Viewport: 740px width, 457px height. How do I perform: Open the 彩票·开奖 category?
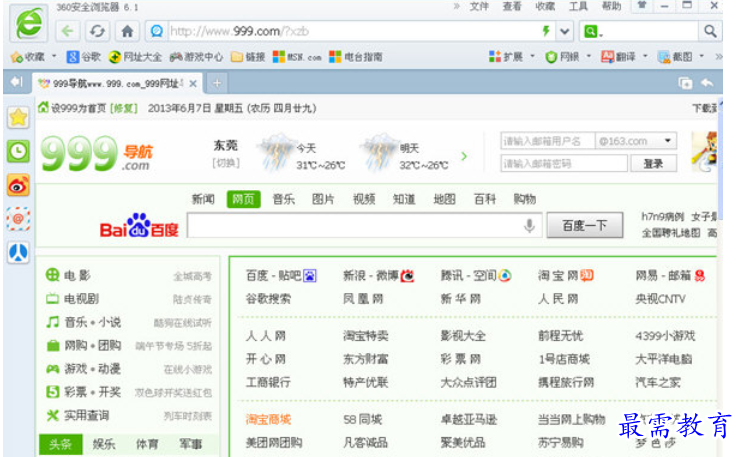[92, 392]
